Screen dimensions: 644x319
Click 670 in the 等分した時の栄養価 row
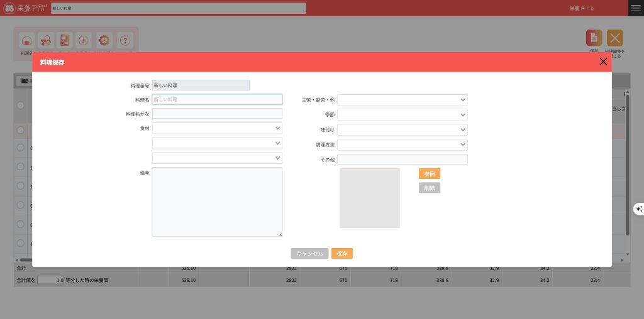pos(343,281)
